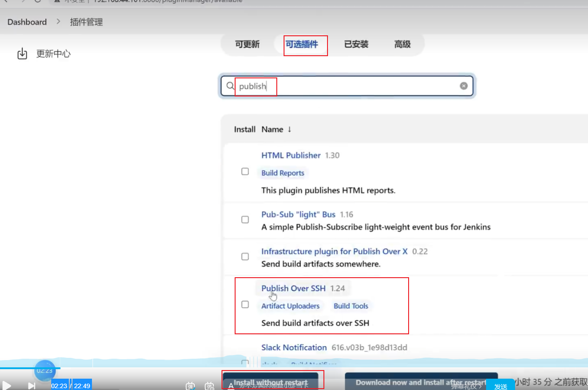Image resolution: width=588 pixels, height=390 pixels.
Task: Open the 更新中心 download icon in sidebar
Action: click(x=22, y=54)
